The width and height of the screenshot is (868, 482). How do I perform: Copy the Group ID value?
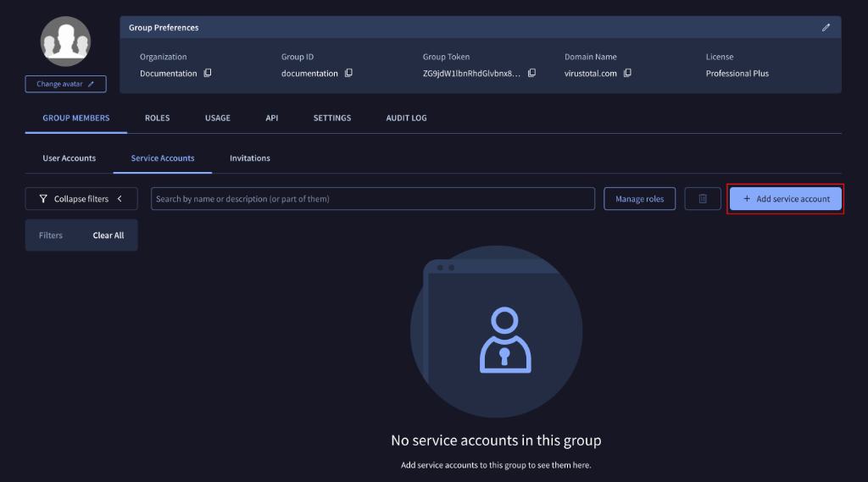pyautogui.click(x=348, y=73)
